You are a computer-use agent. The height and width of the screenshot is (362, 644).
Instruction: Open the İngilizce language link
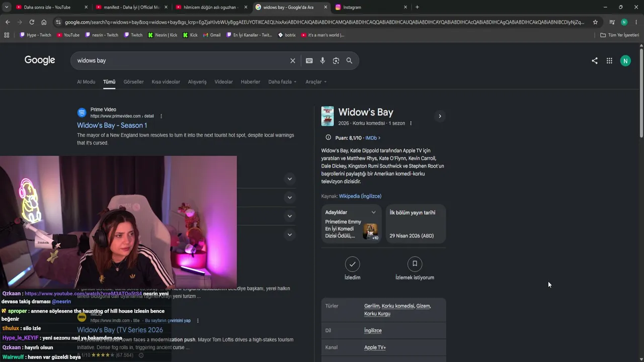tap(373, 330)
